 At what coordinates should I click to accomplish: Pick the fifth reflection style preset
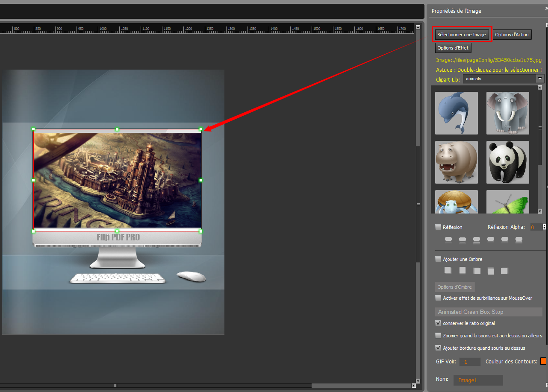tap(505, 240)
